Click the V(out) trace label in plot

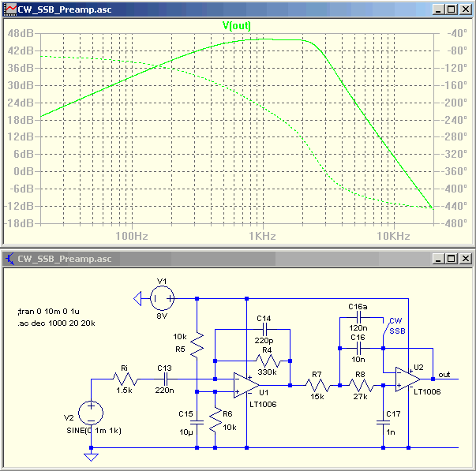[237, 25]
